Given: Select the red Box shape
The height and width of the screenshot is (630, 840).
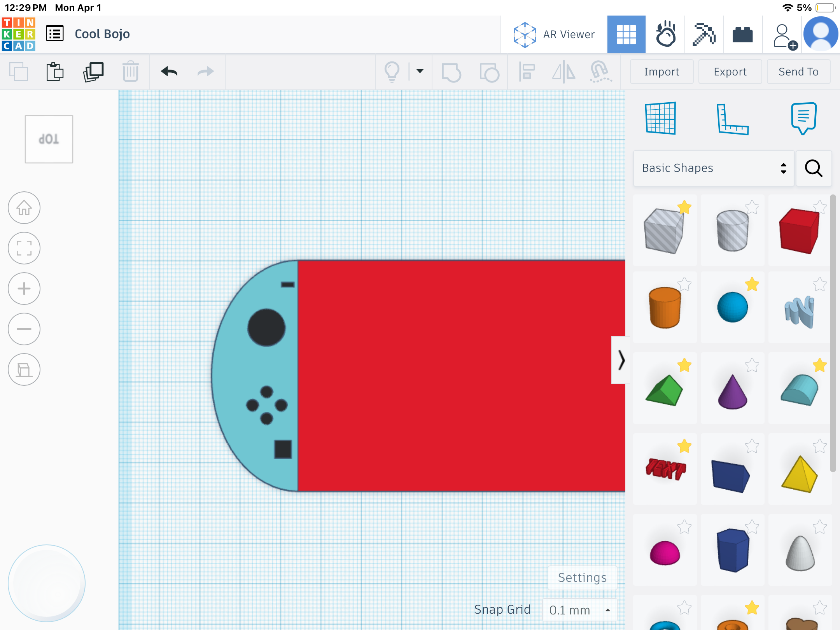Looking at the screenshot, I should coord(799,231).
